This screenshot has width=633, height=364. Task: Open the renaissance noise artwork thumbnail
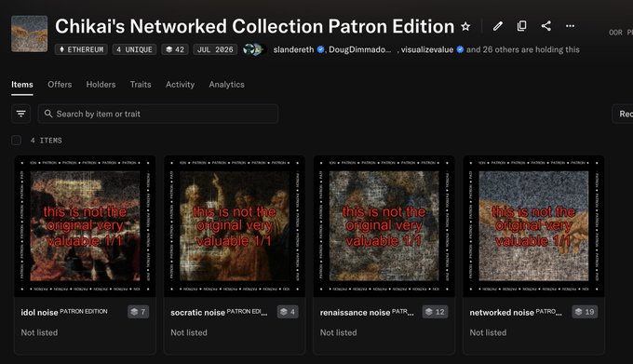384,226
